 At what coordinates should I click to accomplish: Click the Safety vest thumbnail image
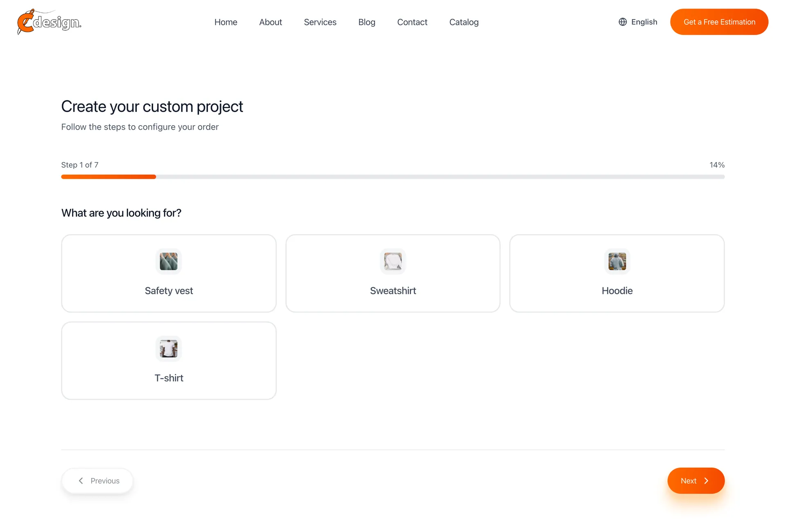point(169,261)
